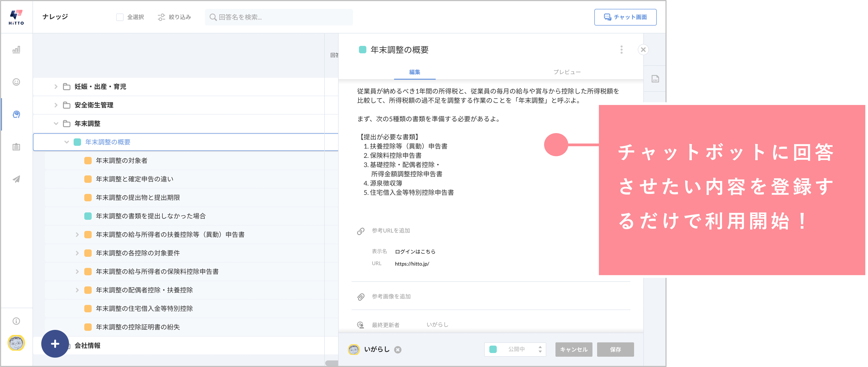Click the blue plus add button
This screenshot has height=367, width=868.
pos(55,343)
